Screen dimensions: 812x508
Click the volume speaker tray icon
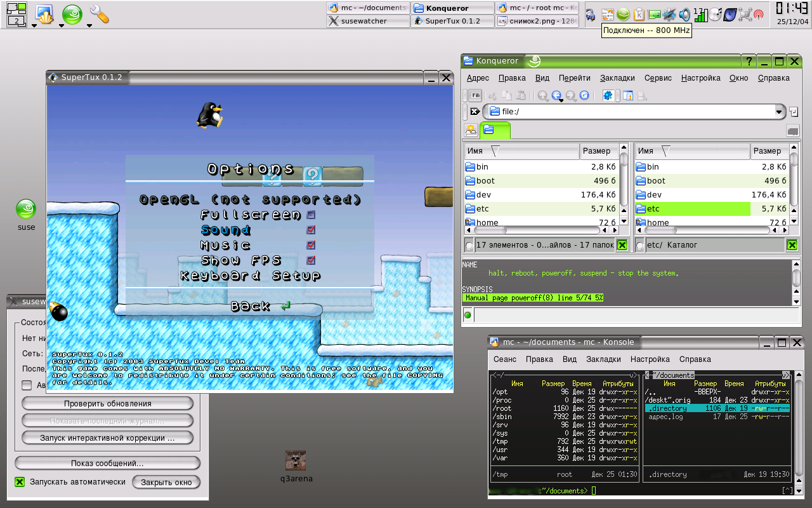click(x=684, y=14)
